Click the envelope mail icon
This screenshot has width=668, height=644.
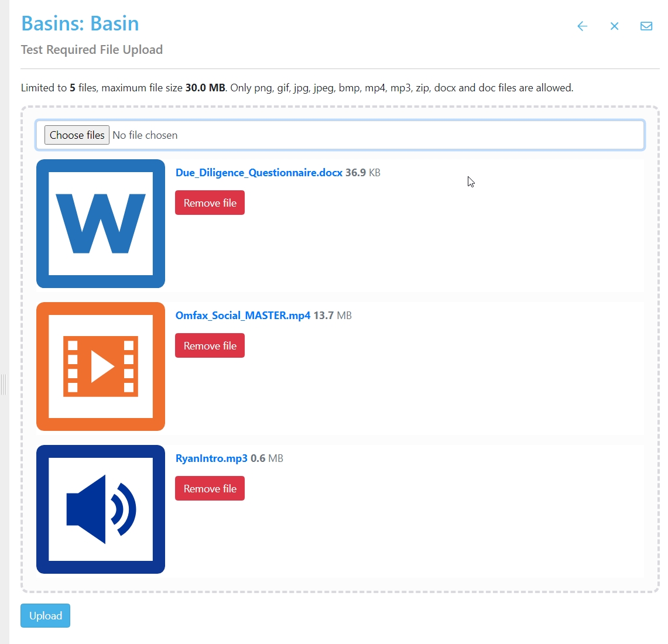pos(646,26)
